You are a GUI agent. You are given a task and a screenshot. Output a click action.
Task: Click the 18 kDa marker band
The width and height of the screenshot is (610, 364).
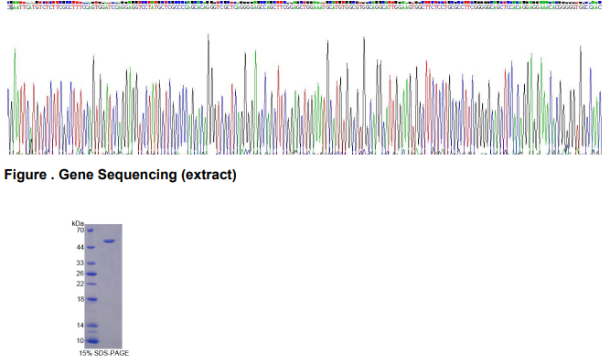pyautogui.click(x=91, y=299)
